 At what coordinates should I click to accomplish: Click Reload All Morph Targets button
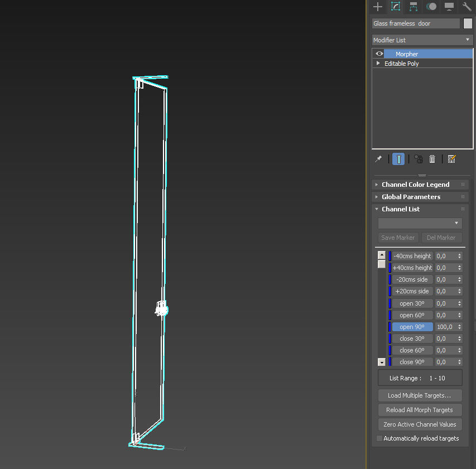tap(420, 410)
